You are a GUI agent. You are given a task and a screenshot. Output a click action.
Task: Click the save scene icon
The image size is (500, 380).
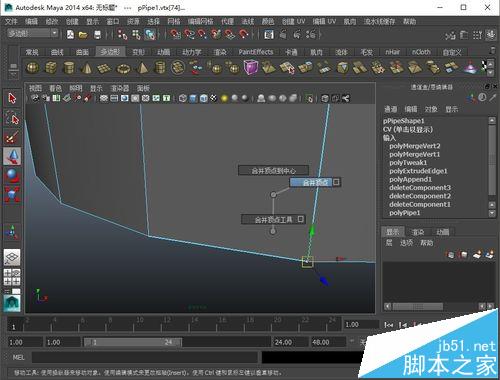[97, 34]
